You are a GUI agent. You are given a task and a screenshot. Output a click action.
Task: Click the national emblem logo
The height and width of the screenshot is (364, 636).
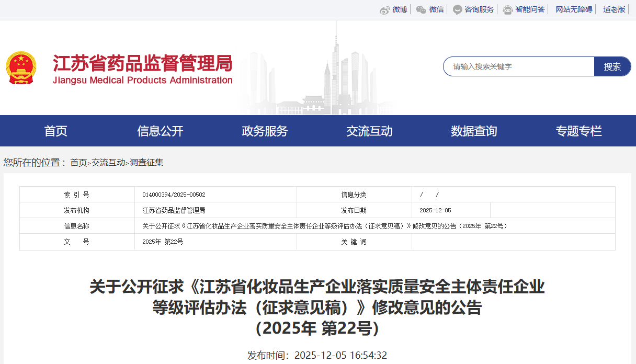(21, 68)
